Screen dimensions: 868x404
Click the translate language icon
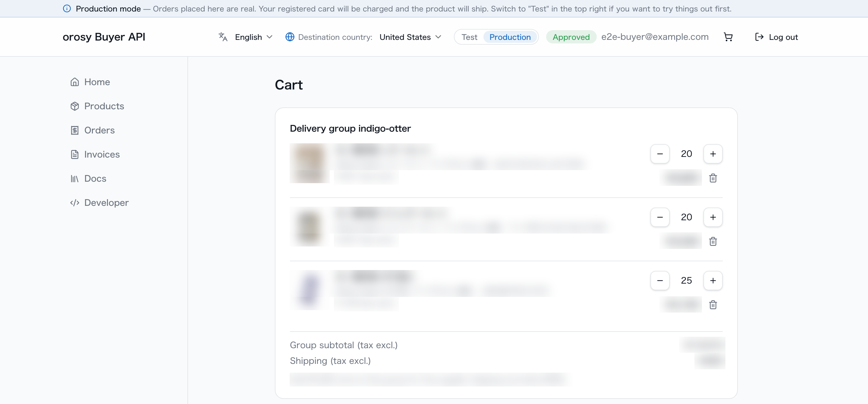(223, 37)
